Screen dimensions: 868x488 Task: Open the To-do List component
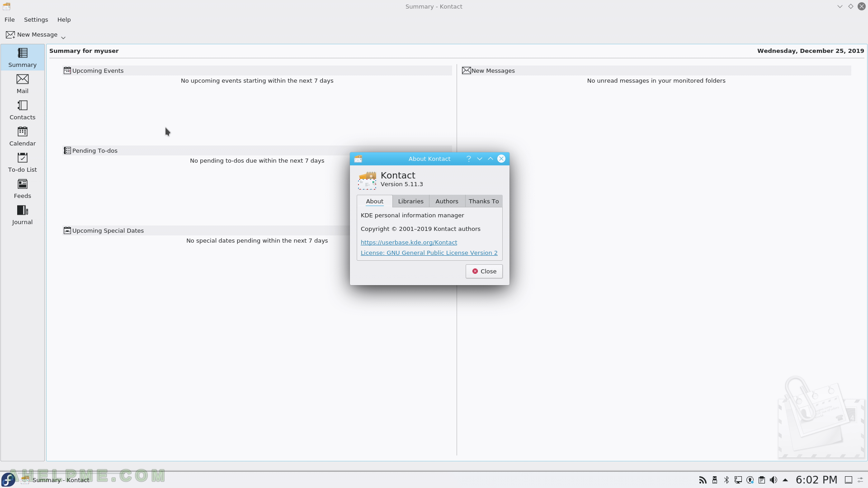click(x=23, y=163)
